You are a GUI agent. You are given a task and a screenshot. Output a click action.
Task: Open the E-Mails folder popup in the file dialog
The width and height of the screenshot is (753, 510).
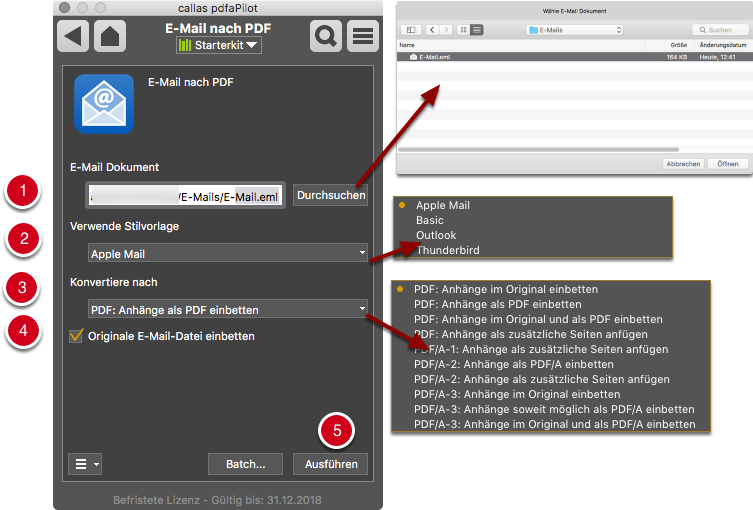click(575, 30)
